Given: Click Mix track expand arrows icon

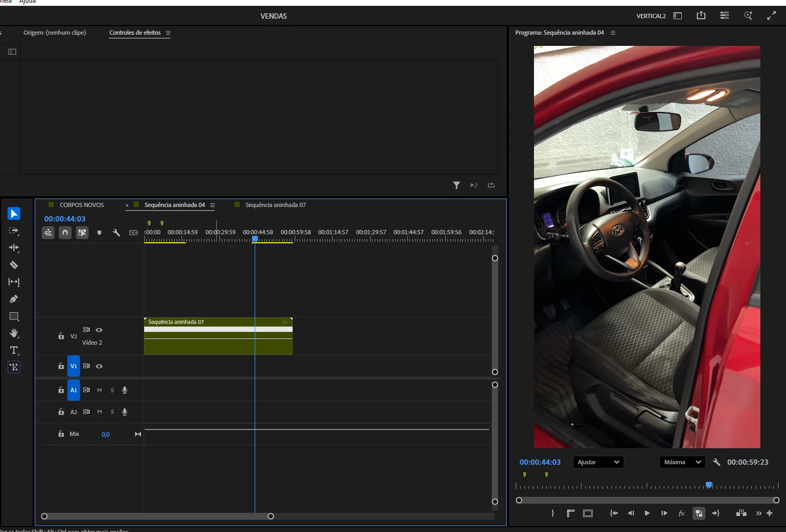Looking at the screenshot, I should tap(138, 434).
